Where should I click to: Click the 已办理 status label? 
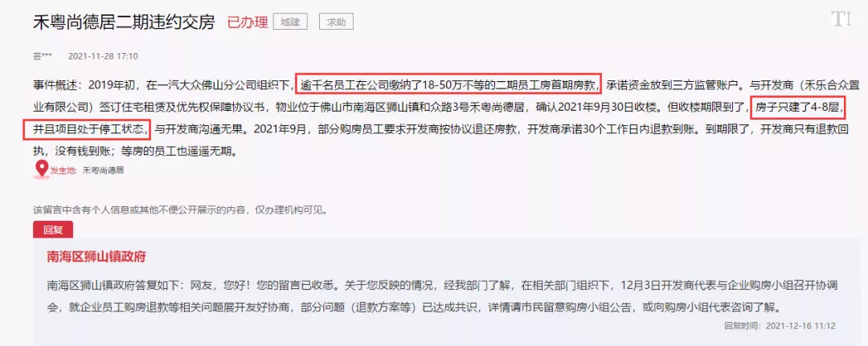tap(248, 22)
